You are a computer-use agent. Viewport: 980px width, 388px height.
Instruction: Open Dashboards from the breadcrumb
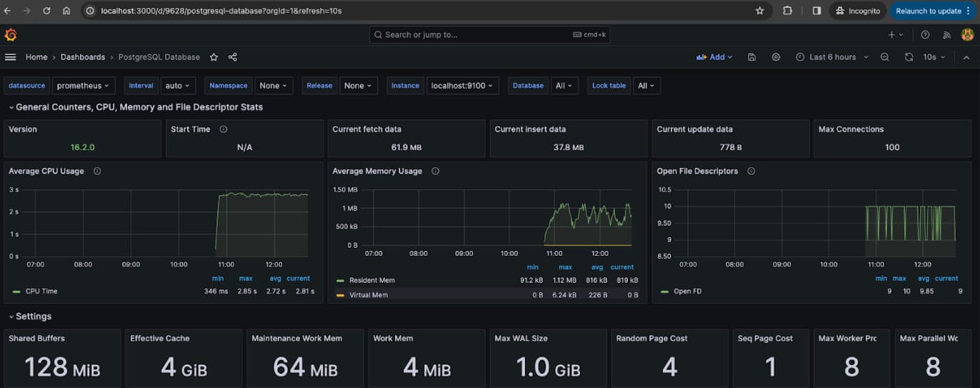click(83, 57)
